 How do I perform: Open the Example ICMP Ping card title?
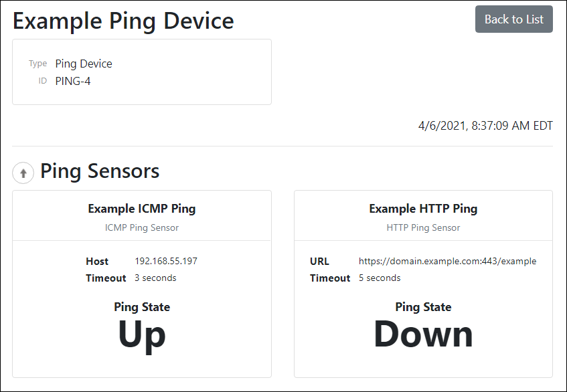142,209
